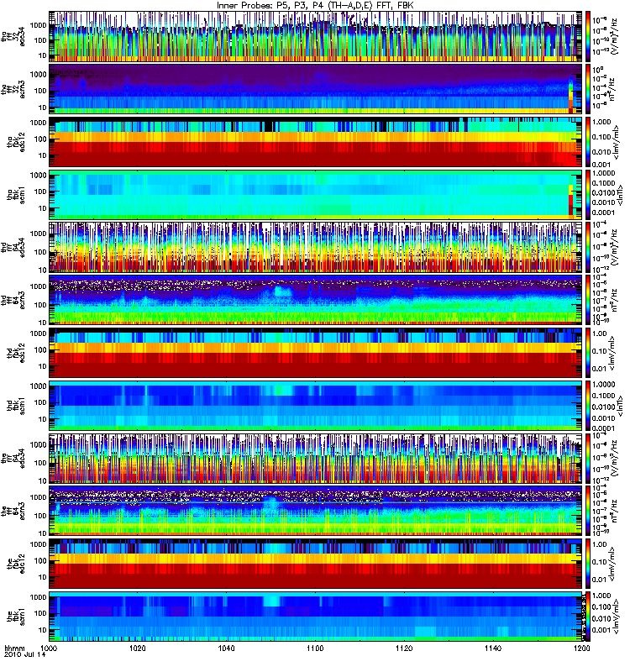Click inside the the fbk edc12 spectrogram panel
Viewport: 630px width, 672px height.
(316, 564)
